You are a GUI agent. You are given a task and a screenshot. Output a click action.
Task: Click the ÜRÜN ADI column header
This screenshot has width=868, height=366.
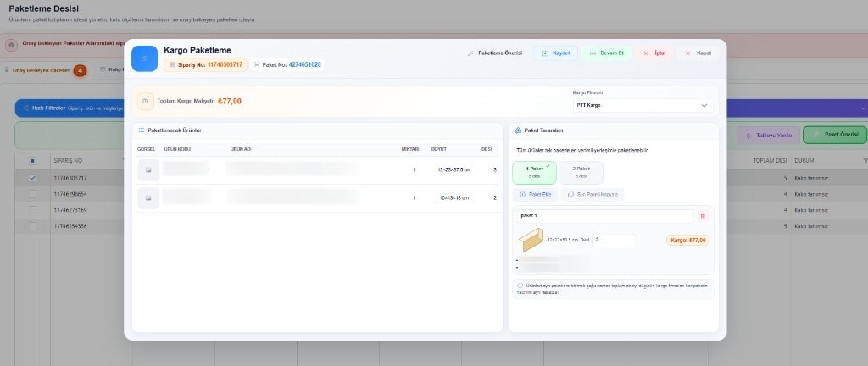(x=241, y=149)
